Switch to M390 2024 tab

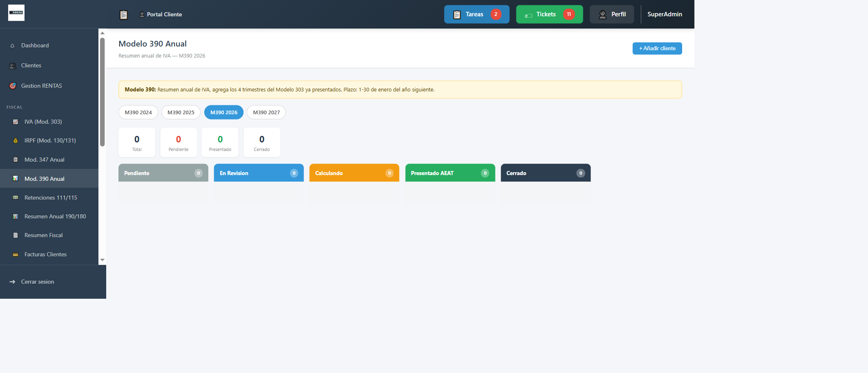point(138,112)
